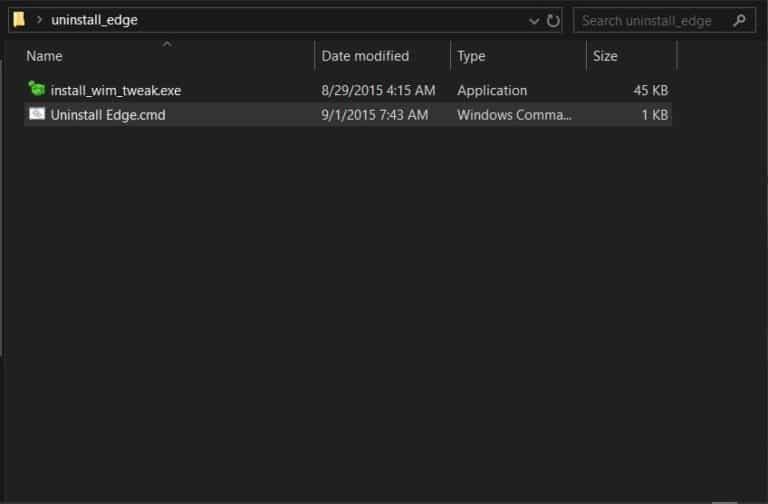Open the address bar history dropdown
Screen dimensions: 768x504
534,21
